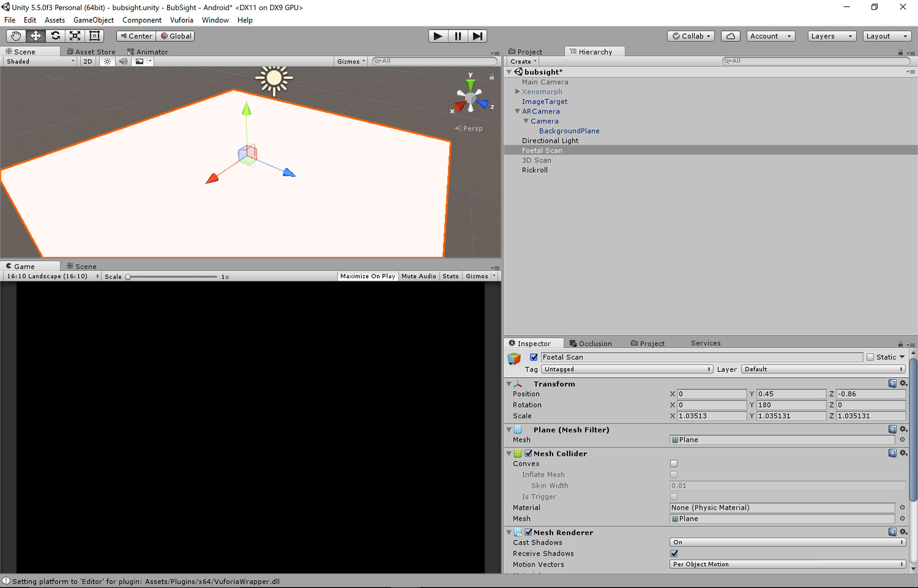Screen dimensions: 918x588
Task: Toggle scene lighting sun icon
Action: (107, 61)
